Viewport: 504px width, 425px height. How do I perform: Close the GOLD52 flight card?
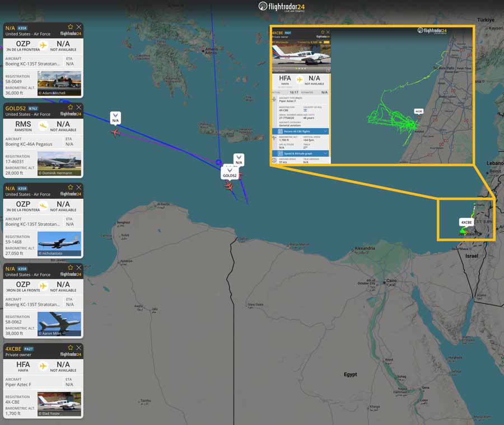79,107
